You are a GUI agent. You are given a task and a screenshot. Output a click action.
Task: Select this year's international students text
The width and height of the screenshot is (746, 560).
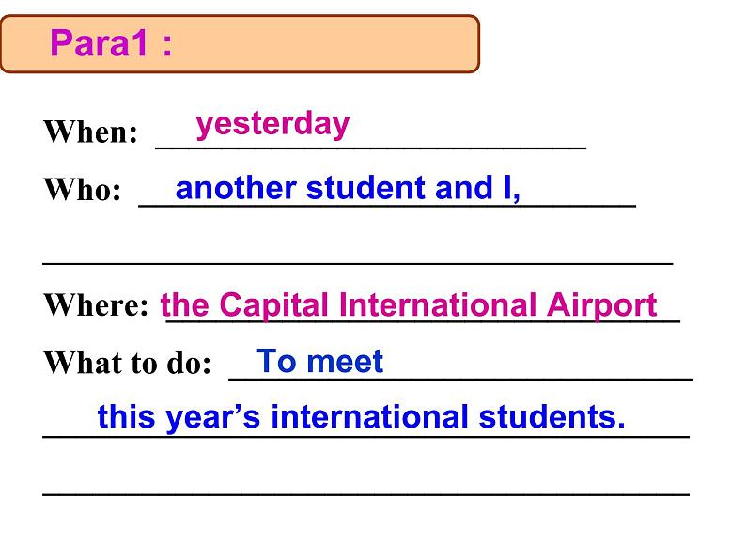pyautogui.click(x=361, y=417)
